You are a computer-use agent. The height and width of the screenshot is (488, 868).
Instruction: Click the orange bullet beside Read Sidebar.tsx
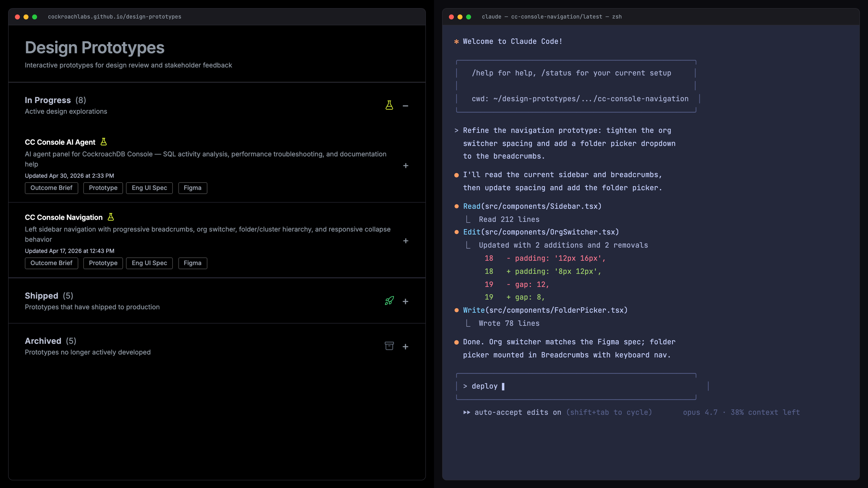click(x=457, y=206)
